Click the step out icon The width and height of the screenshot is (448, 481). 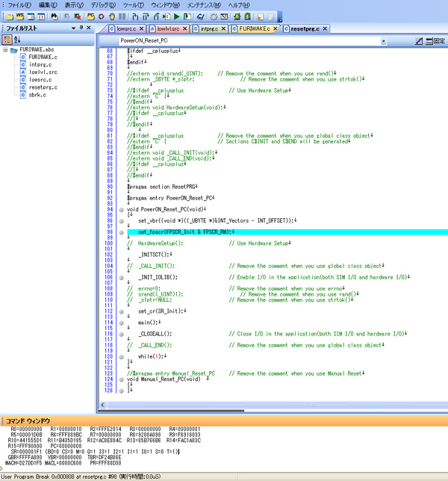point(156,16)
